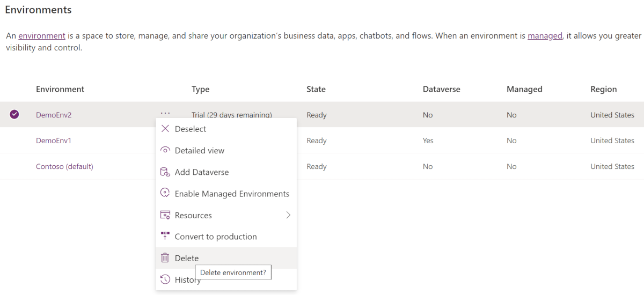
Task: Click the Enable Managed Environments icon
Action: tap(165, 194)
